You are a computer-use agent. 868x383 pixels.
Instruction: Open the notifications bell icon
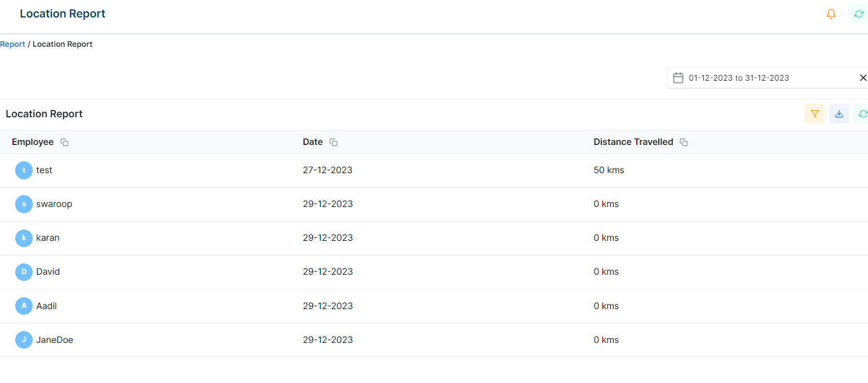(x=831, y=14)
